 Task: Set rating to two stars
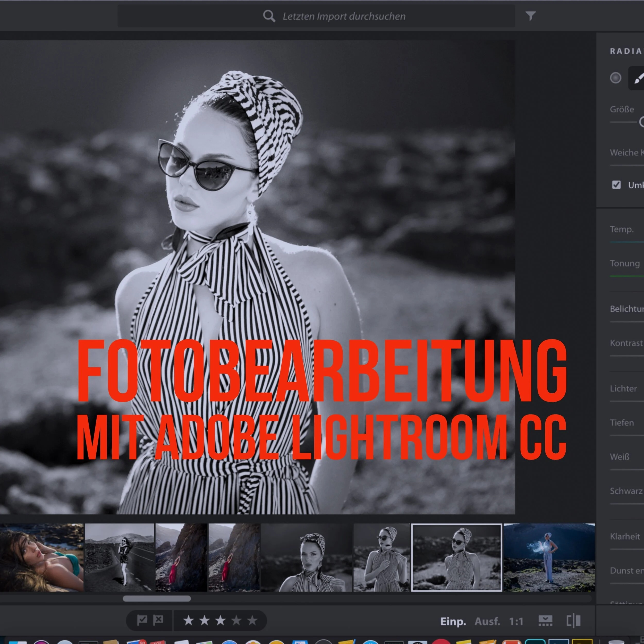click(204, 620)
